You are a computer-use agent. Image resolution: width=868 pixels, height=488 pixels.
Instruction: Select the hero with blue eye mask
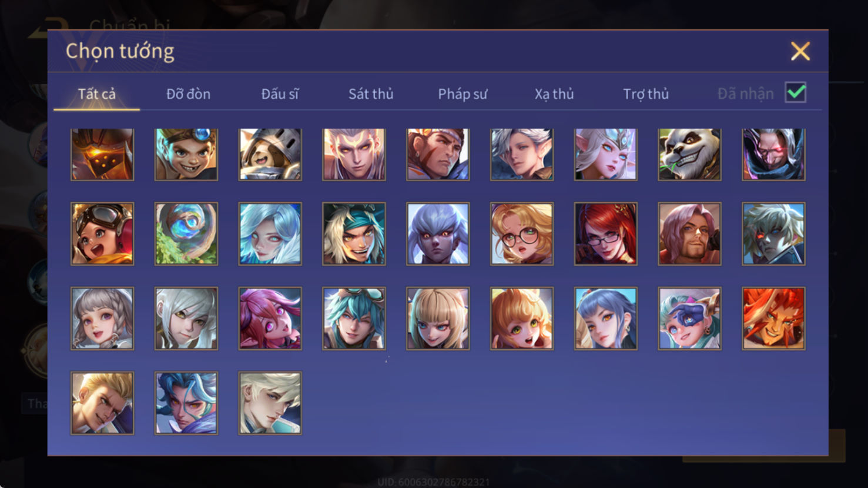pyautogui.click(x=689, y=319)
